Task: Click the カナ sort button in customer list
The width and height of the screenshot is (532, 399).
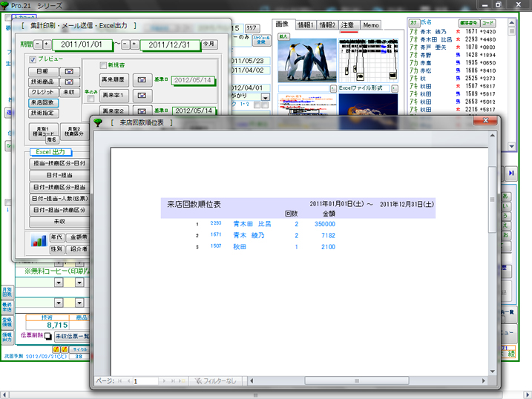Action: [x=413, y=23]
